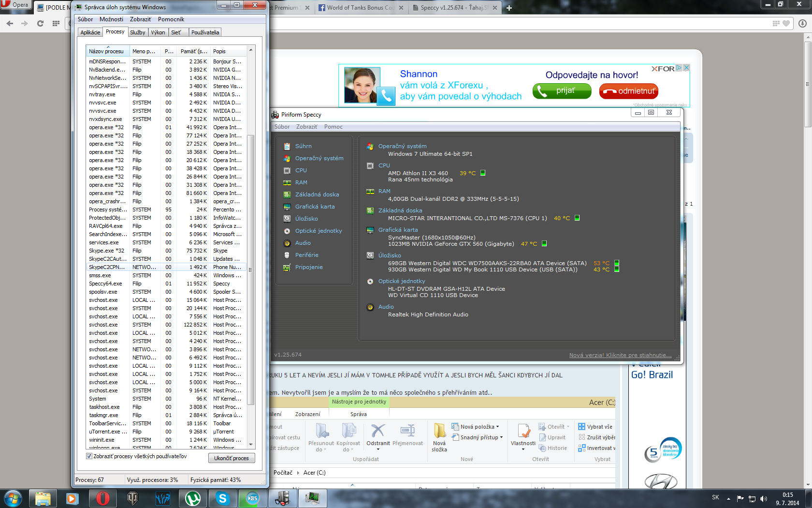Sort processes by Popis column header
The image size is (812, 508).
[229, 51]
